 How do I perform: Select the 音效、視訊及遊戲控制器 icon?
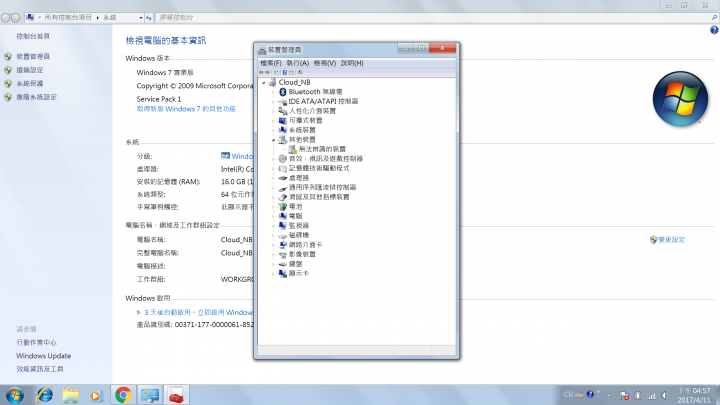point(283,159)
